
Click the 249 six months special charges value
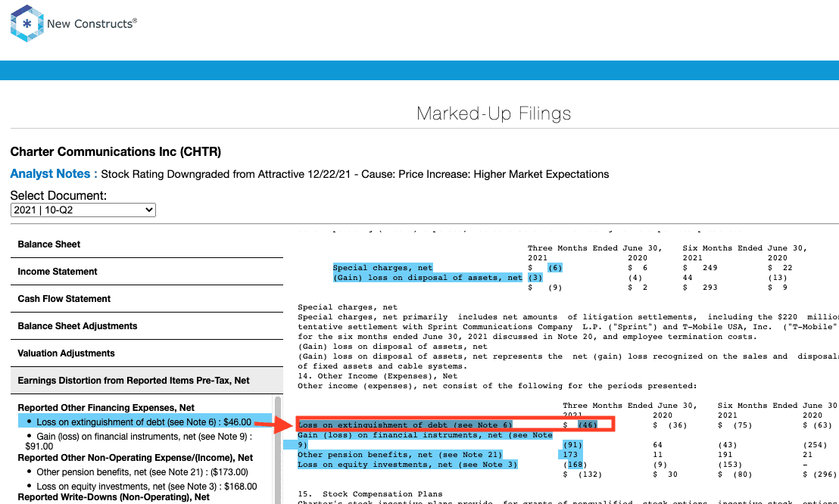click(x=710, y=268)
